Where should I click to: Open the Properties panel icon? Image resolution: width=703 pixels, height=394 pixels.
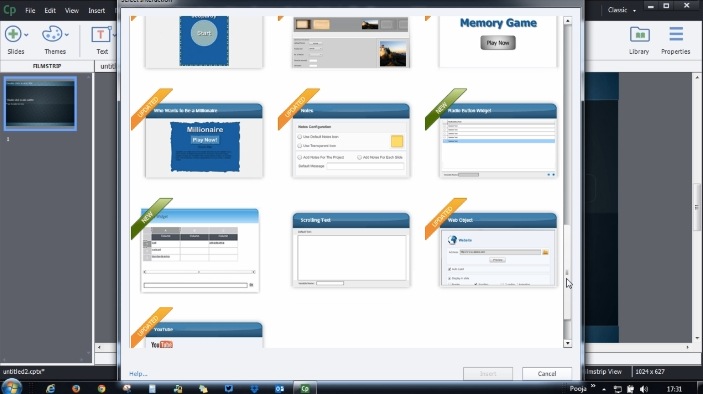(676, 34)
